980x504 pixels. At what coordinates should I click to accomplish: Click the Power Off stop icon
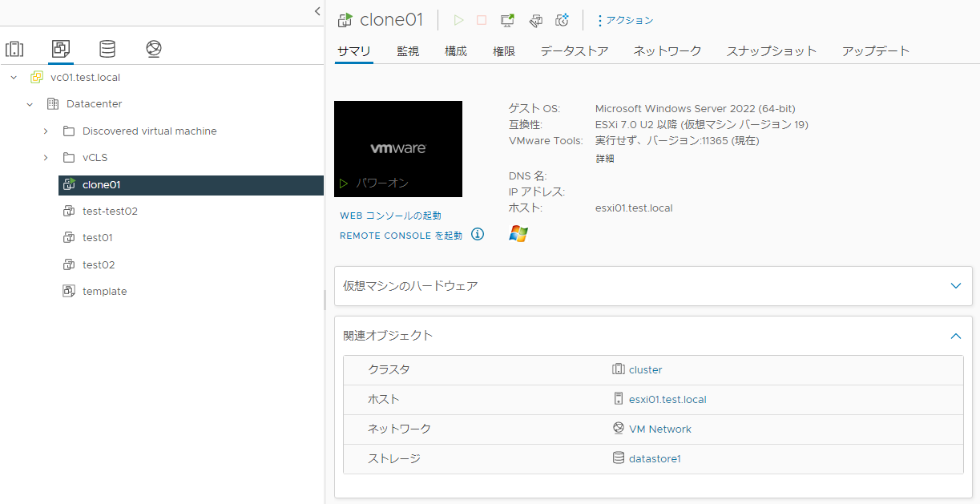coord(482,20)
